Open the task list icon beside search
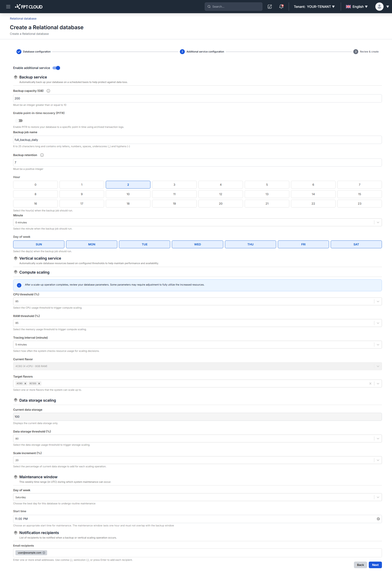 pos(270,7)
